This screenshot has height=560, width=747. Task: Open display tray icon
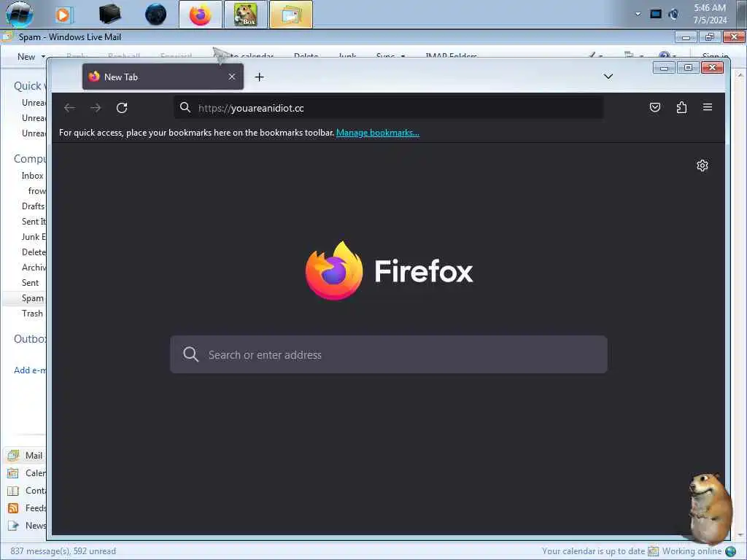pos(656,15)
